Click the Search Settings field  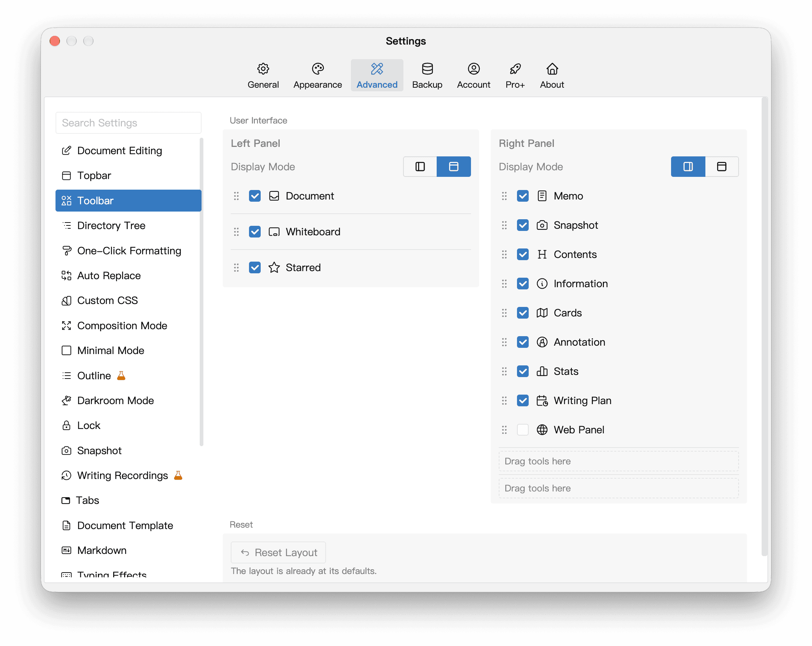point(129,123)
